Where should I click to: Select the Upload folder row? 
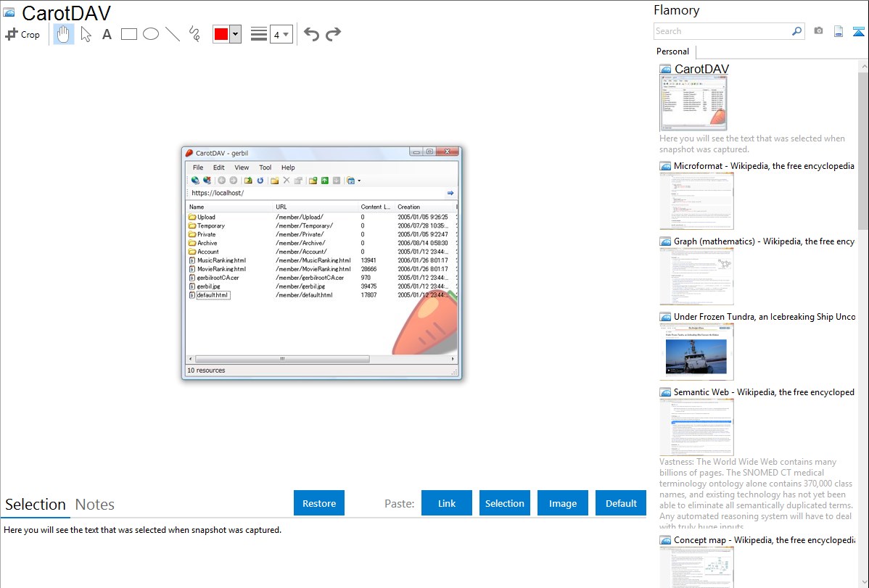[x=321, y=218]
